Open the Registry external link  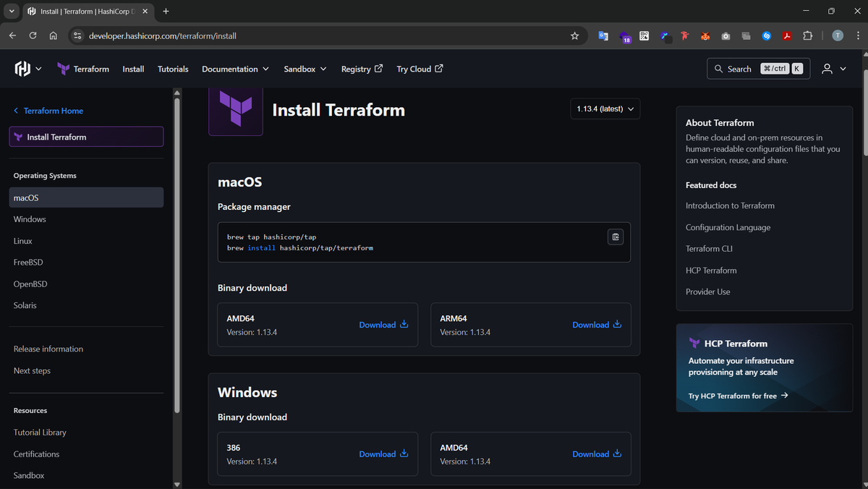tap(362, 69)
